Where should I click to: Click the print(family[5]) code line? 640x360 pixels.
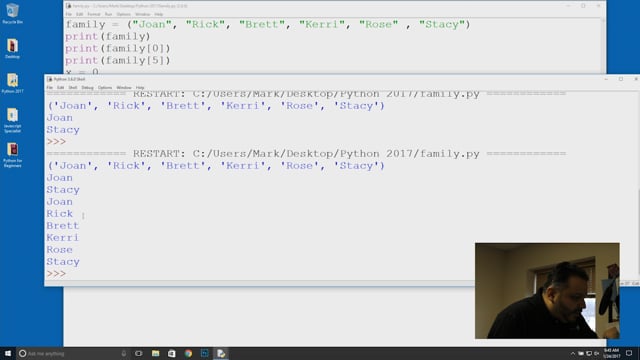118,60
